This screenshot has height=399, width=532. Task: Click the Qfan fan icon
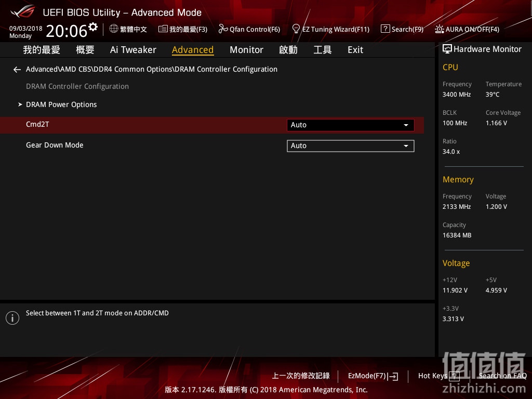click(222, 29)
